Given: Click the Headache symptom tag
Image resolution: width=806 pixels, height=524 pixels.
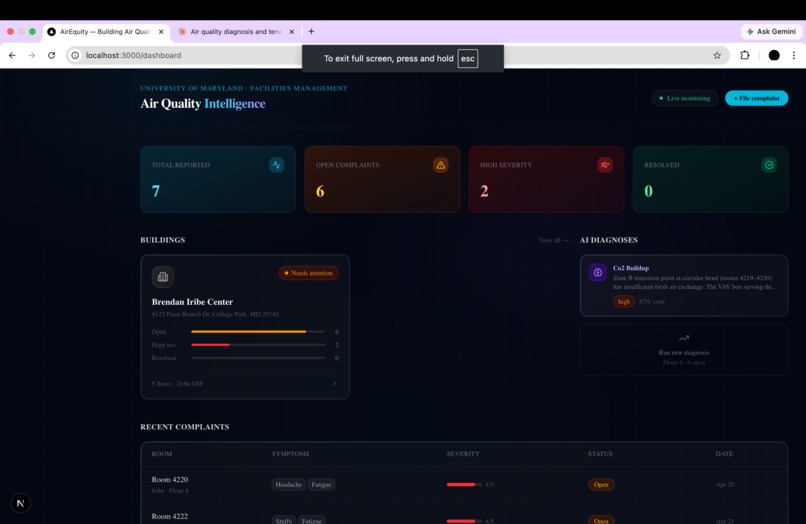Looking at the screenshot, I should click(288, 484).
